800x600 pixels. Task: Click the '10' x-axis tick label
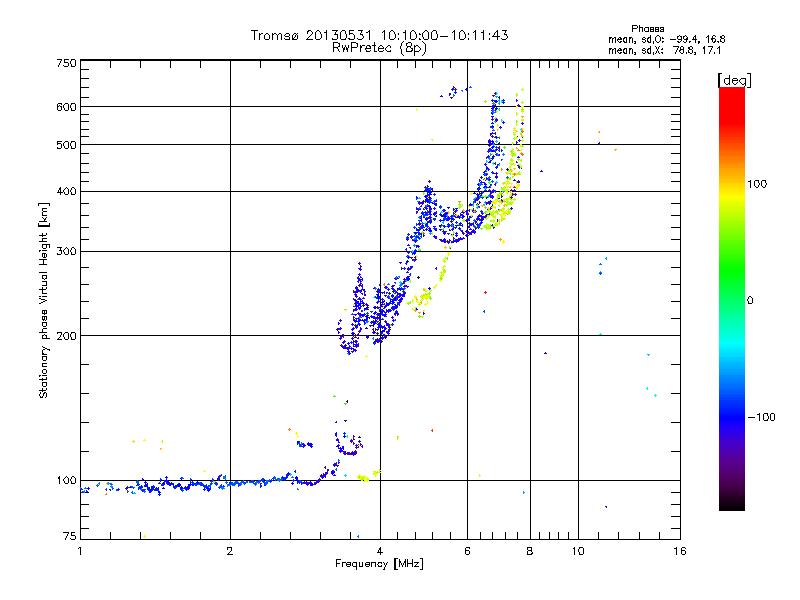[x=578, y=552]
